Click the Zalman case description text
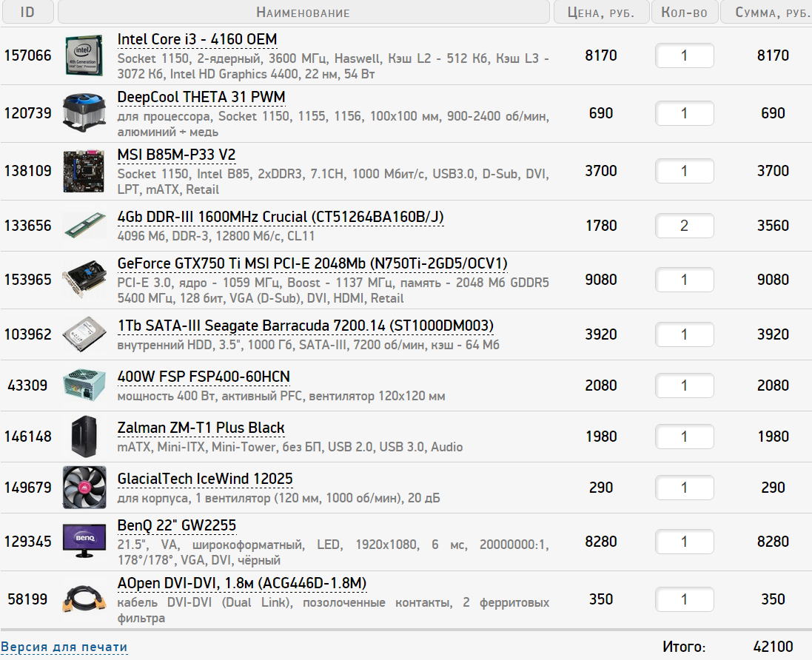The width and height of the screenshot is (812, 660). tap(290, 447)
